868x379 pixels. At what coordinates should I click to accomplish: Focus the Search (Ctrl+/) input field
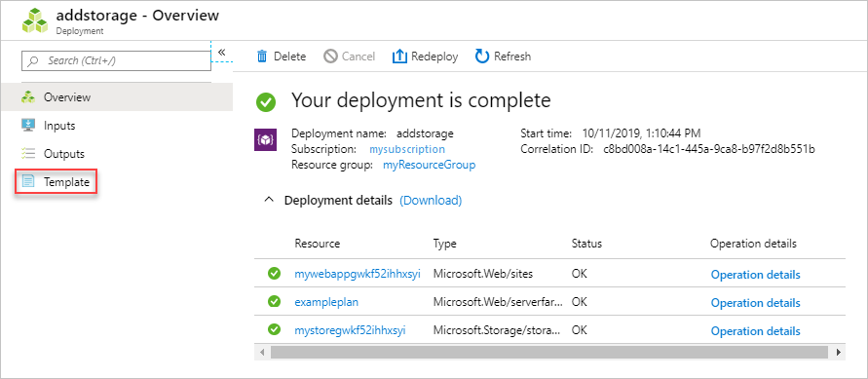[x=116, y=60]
